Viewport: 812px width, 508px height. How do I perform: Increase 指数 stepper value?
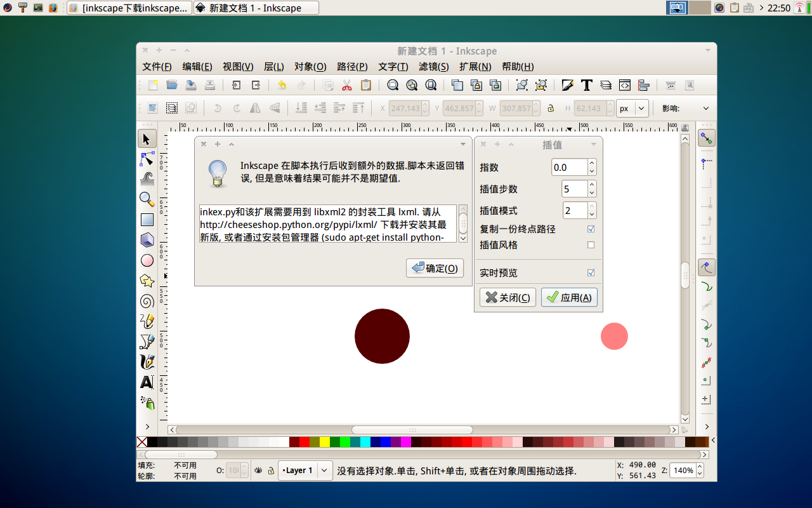point(592,164)
